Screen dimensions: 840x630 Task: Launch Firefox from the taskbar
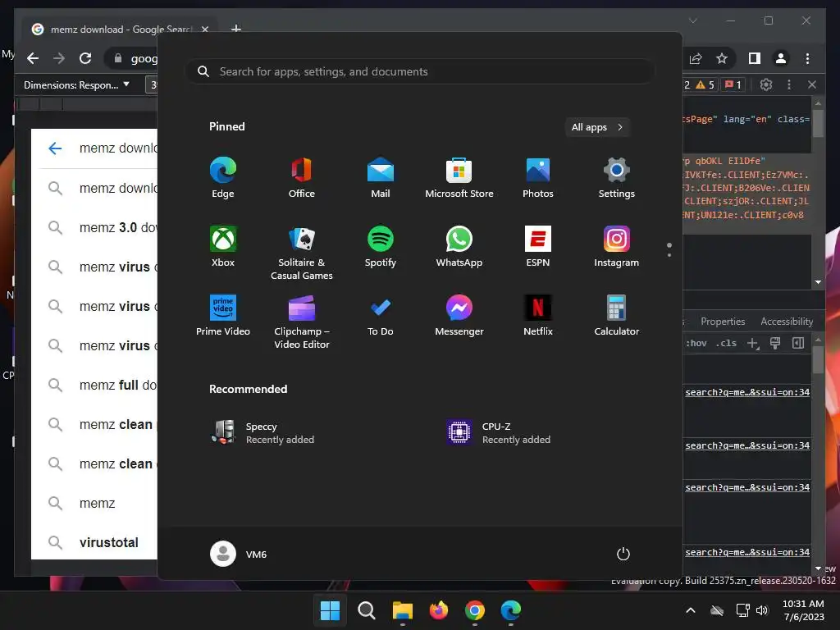coord(439,610)
